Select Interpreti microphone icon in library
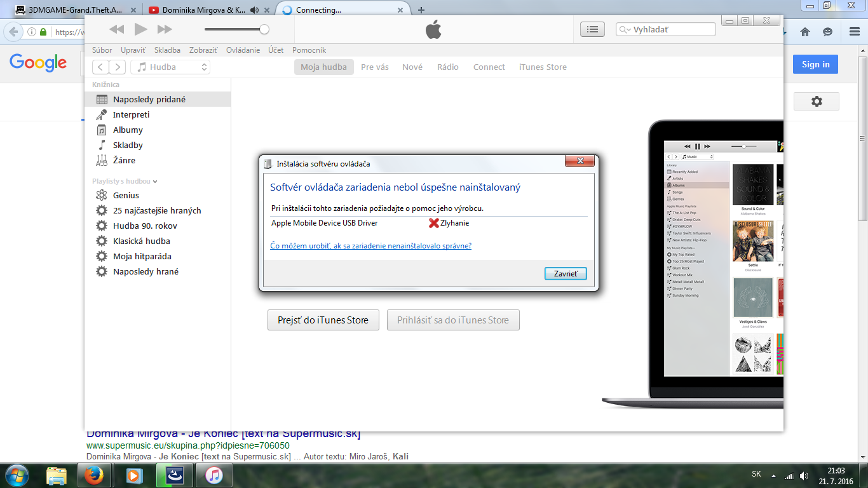This screenshot has width=868, height=488. [x=102, y=115]
